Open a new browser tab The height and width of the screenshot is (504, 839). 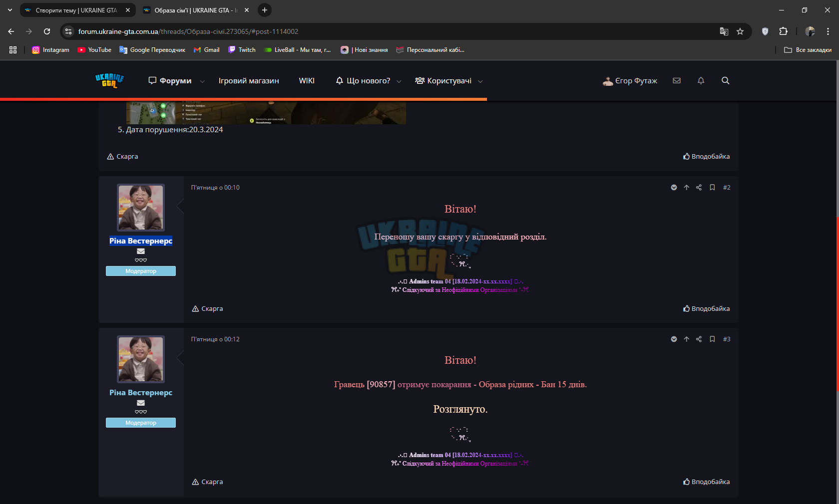tap(265, 10)
